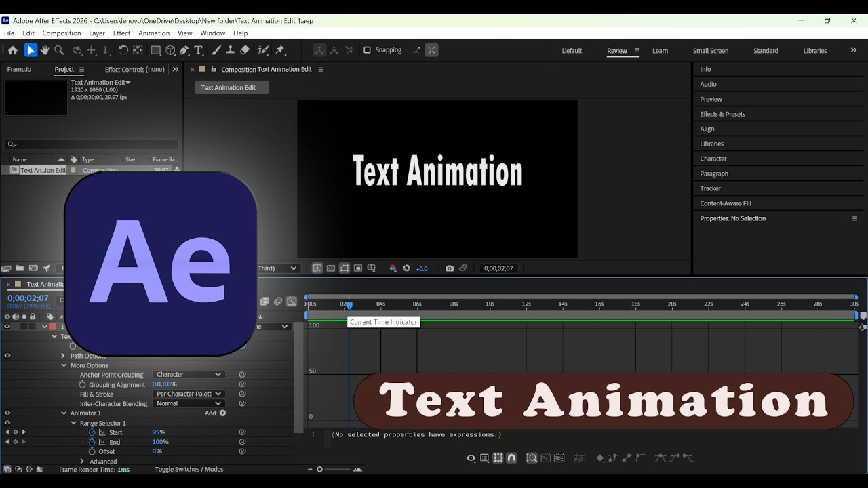Toggle visibility eye for Animator 1
This screenshot has height=488, width=868.
tap(7, 413)
